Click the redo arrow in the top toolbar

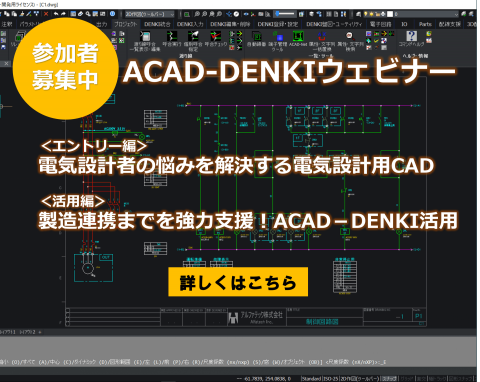(63, 14)
